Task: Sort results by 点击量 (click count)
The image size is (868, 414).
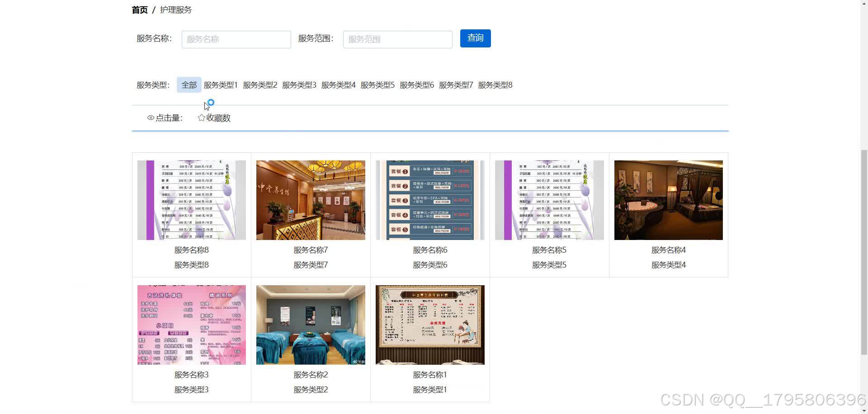Action: (168, 118)
